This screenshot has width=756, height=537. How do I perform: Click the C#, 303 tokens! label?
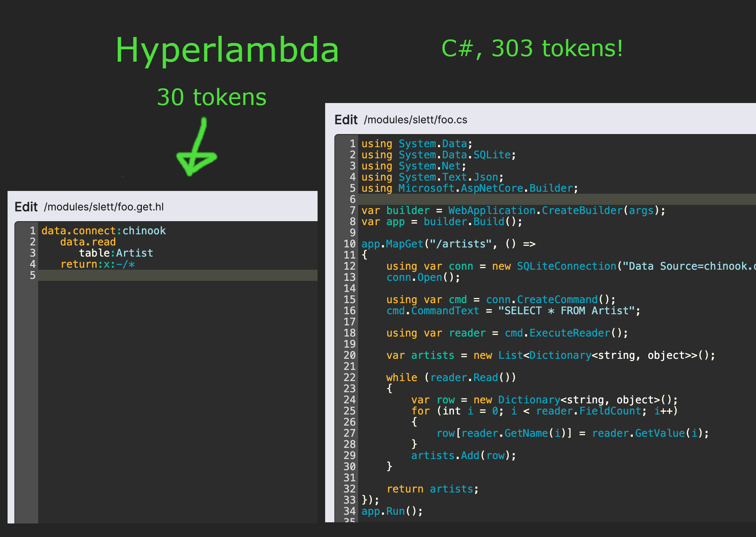(x=532, y=49)
